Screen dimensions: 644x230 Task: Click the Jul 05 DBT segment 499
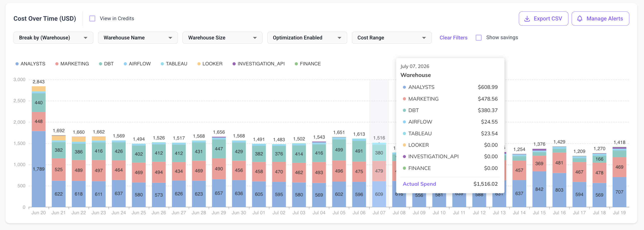pyautogui.click(x=339, y=150)
